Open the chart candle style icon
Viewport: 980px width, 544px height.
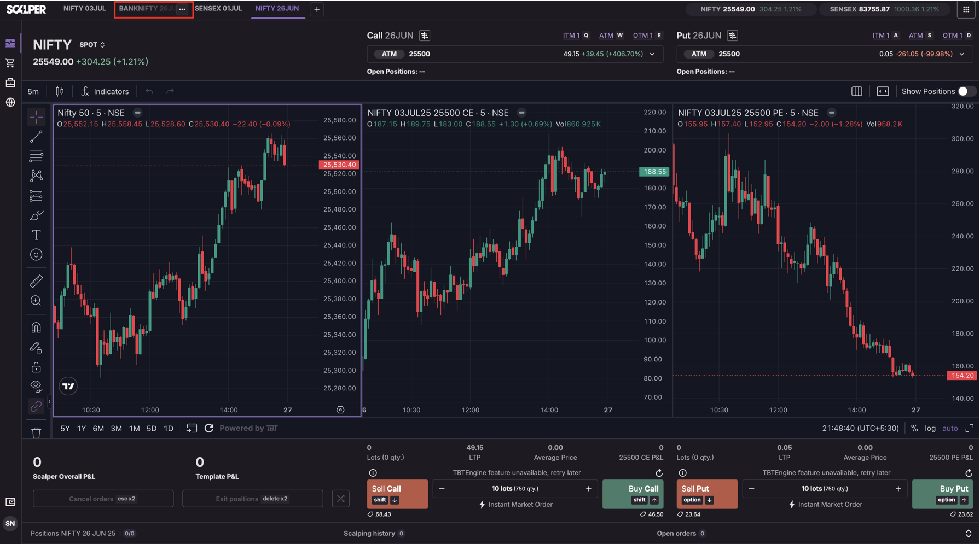(60, 91)
